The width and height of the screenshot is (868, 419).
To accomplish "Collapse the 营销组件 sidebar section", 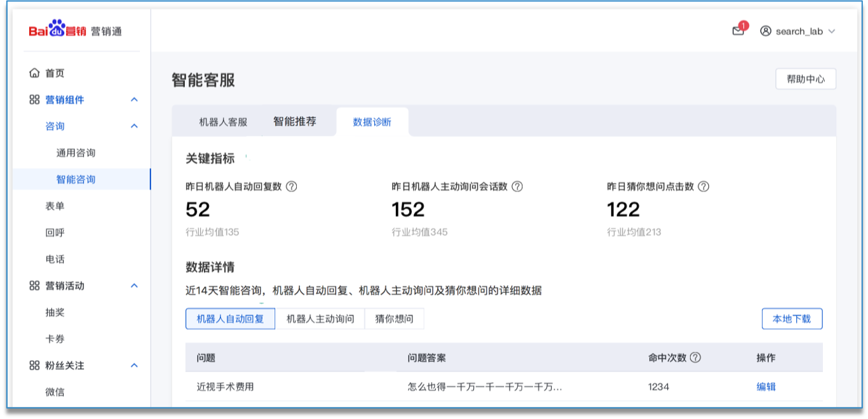I will 134,100.
